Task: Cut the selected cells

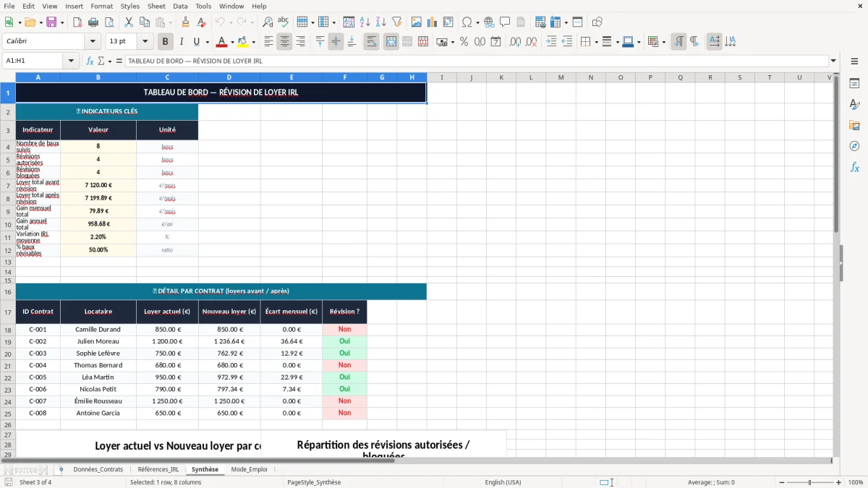Action: point(129,22)
